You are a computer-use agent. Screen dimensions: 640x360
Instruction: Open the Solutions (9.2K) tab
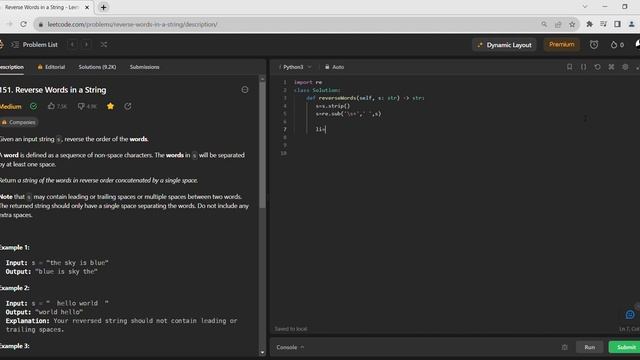click(x=97, y=67)
